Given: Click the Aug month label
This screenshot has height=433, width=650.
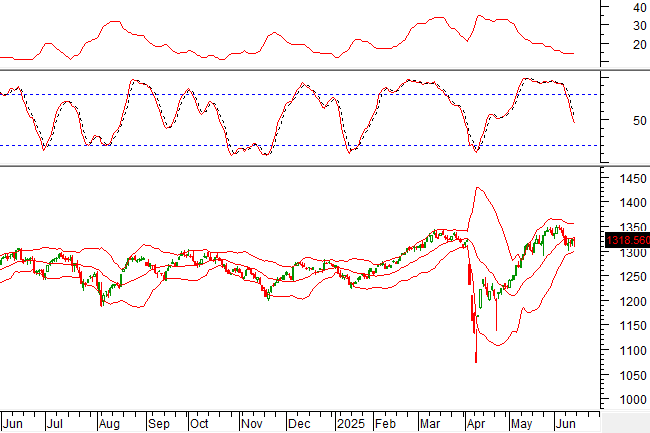Looking at the screenshot, I should point(109,424).
